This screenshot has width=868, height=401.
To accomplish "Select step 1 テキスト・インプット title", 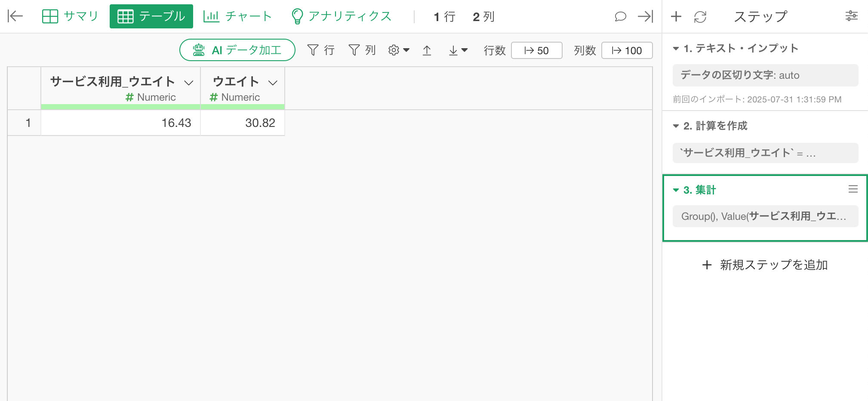I will [x=741, y=48].
